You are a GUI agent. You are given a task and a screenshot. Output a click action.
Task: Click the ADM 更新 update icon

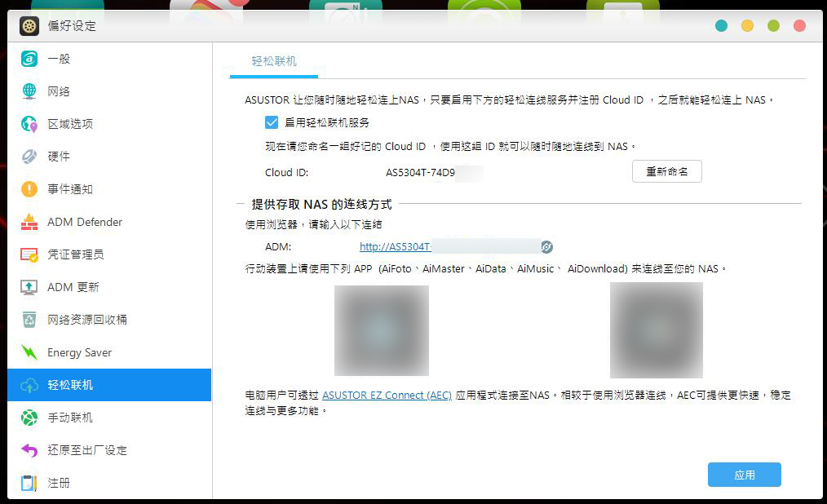pyautogui.click(x=29, y=287)
